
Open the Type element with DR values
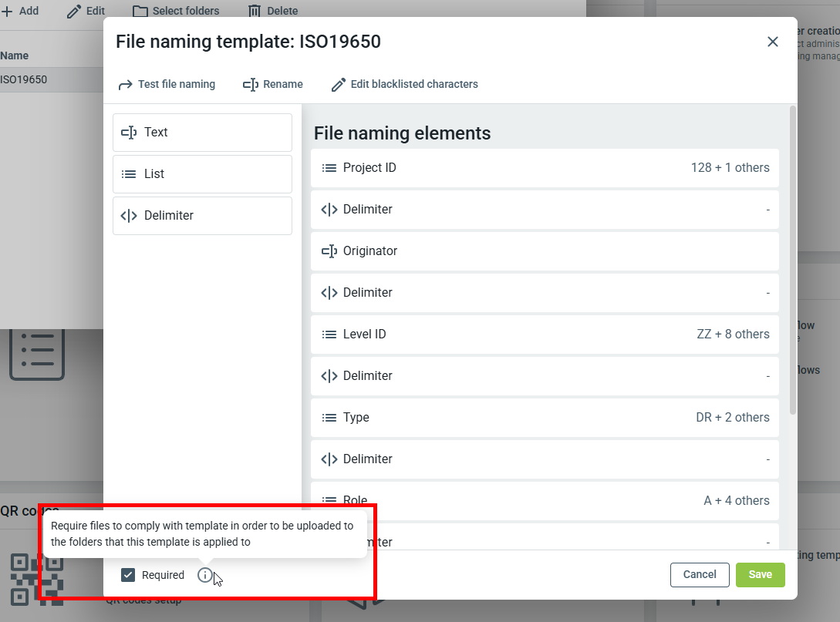coord(544,418)
